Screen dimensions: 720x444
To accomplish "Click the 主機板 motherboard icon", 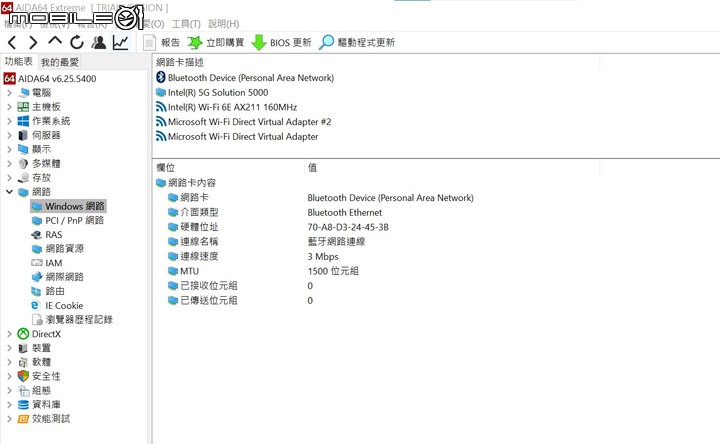I will (23, 107).
